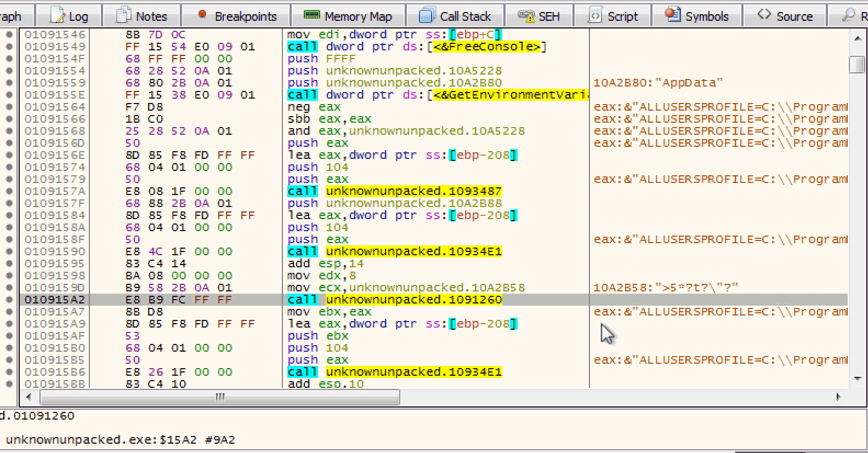Screen dimensions: 868x453
Task: Click the Memory Map chip icon
Action: tap(311, 15)
